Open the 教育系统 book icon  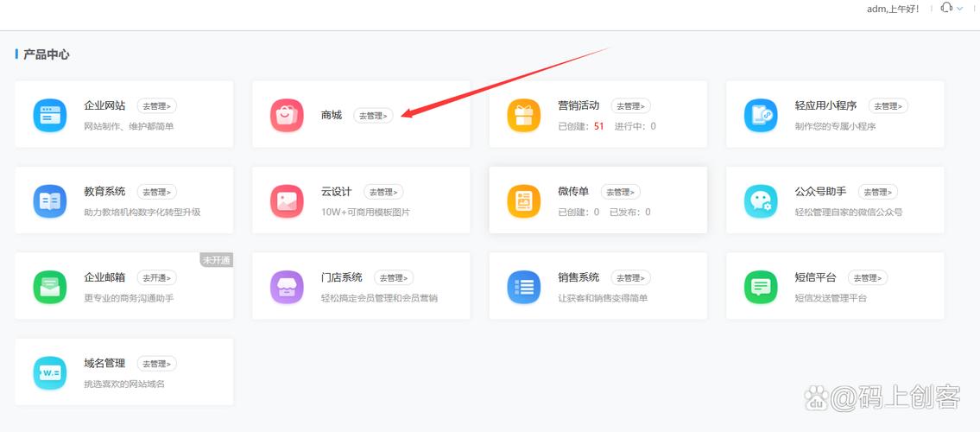coord(49,200)
